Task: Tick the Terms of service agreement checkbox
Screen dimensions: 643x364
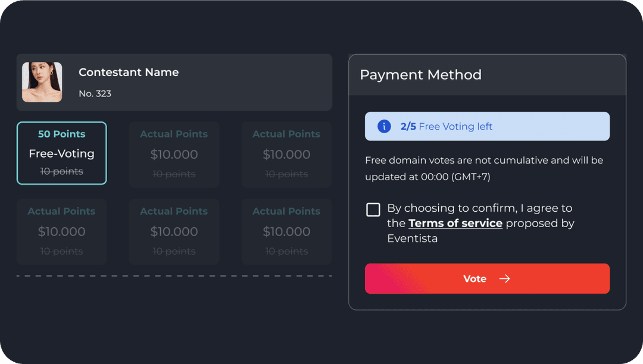Action: tap(373, 209)
